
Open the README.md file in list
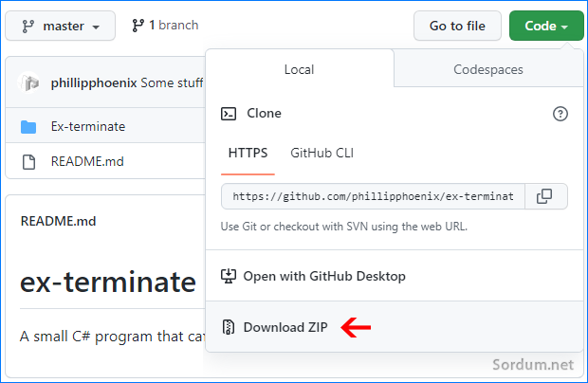[87, 161]
